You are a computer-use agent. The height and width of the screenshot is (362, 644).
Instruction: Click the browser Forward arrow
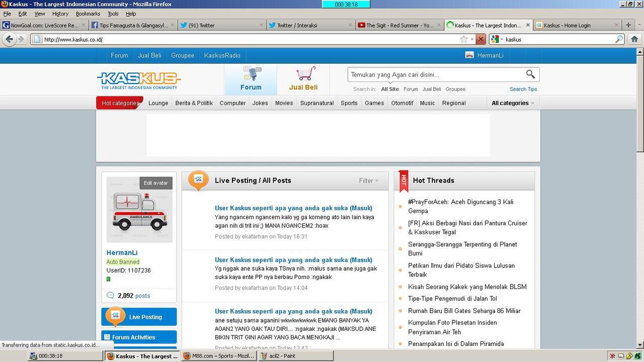(21, 39)
